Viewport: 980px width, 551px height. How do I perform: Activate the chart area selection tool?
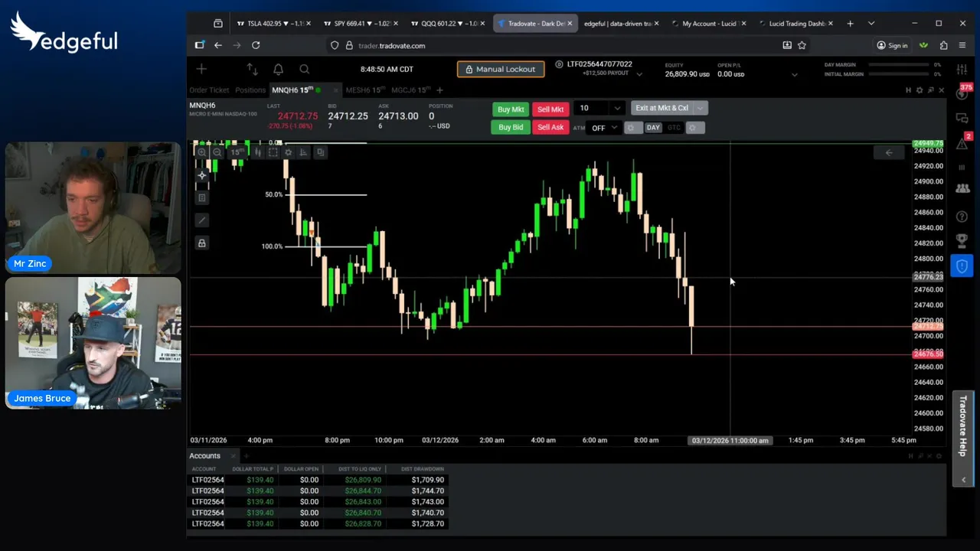tap(273, 152)
